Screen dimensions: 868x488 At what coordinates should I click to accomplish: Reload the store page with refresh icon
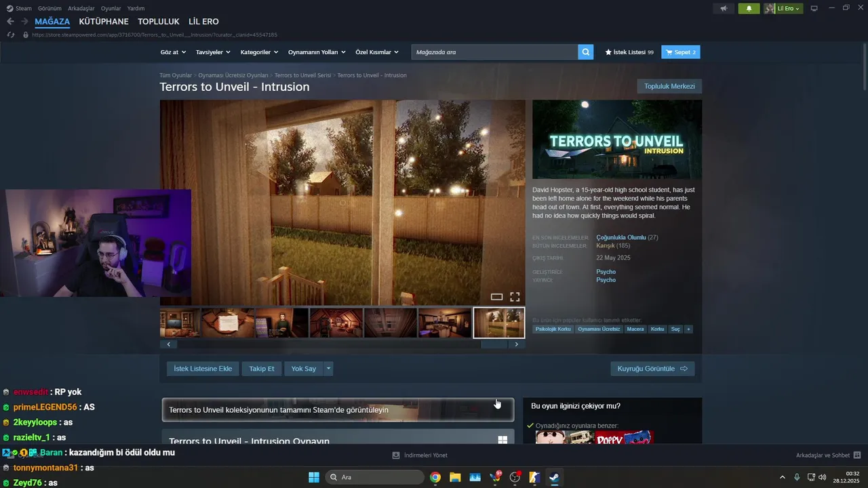coord(10,35)
